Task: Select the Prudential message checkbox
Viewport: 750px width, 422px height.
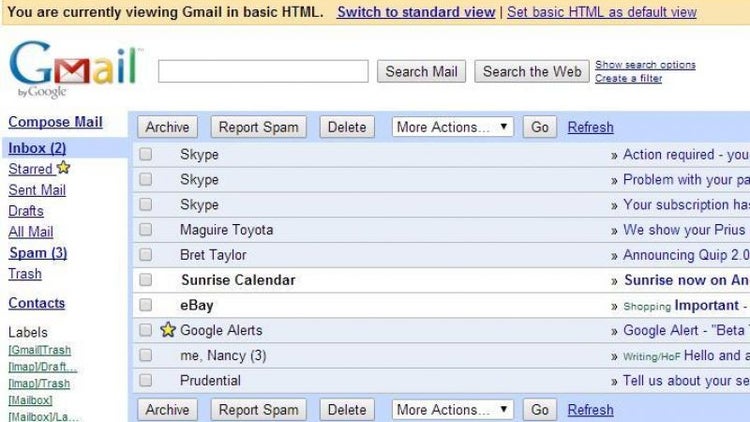Action: (x=145, y=380)
